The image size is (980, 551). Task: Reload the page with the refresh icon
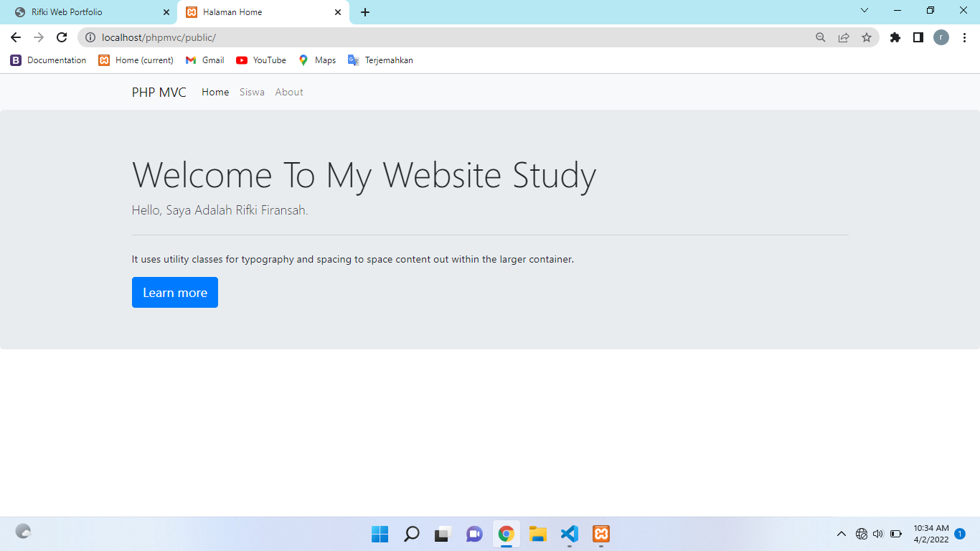(x=62, y=37)
